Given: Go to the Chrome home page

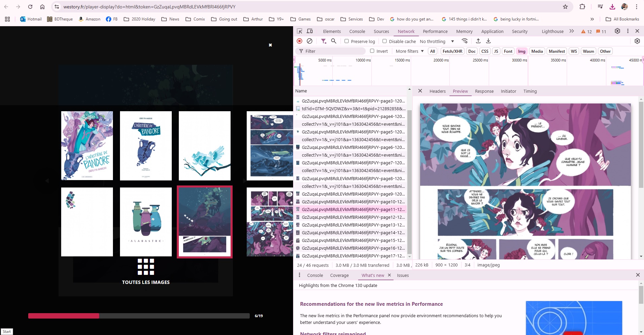Looking at the screenshot, I should (x=42, y=7).
